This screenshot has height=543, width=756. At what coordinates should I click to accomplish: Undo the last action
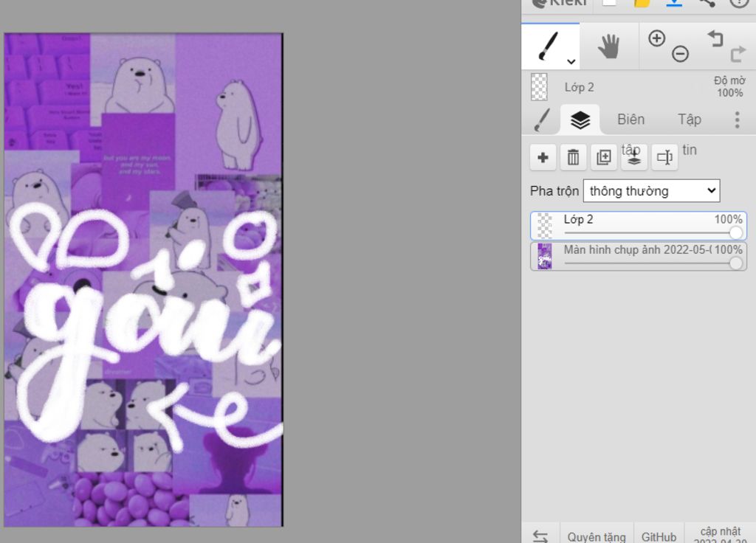(x=715, y=38)
